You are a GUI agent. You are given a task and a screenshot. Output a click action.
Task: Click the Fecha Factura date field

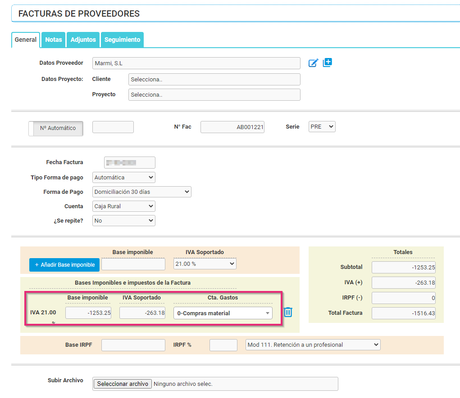pyautogui.click(x=130, y=163)
